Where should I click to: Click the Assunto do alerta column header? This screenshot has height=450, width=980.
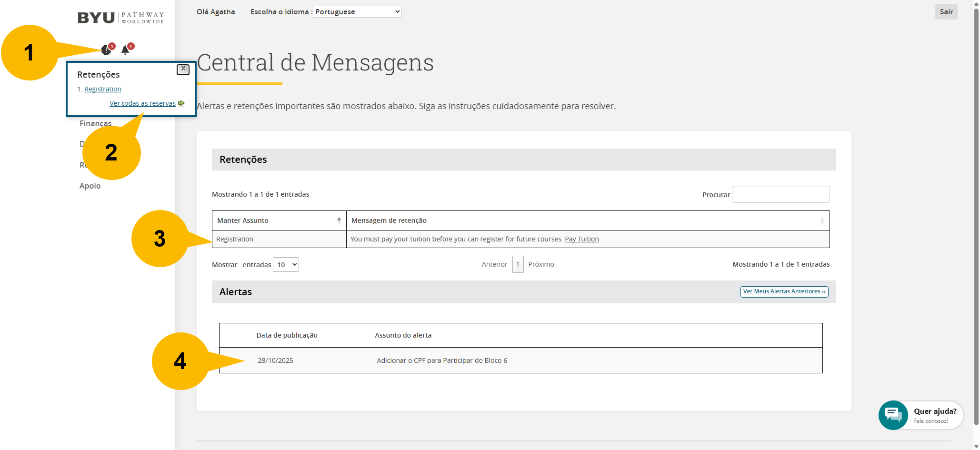point(403,335)
